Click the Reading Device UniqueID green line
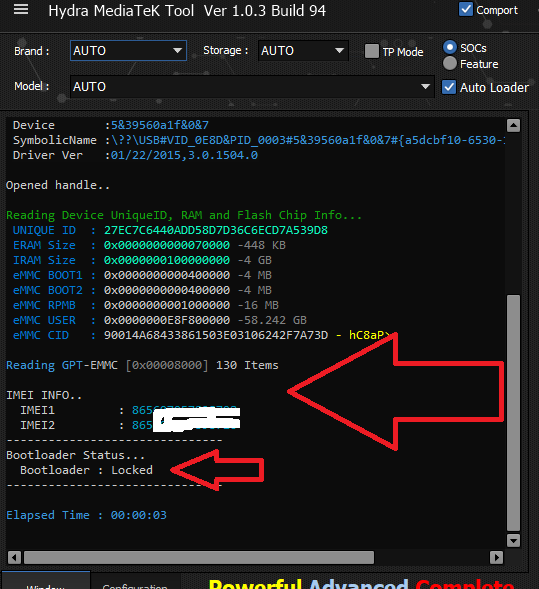539x589 pixels. 184,215
